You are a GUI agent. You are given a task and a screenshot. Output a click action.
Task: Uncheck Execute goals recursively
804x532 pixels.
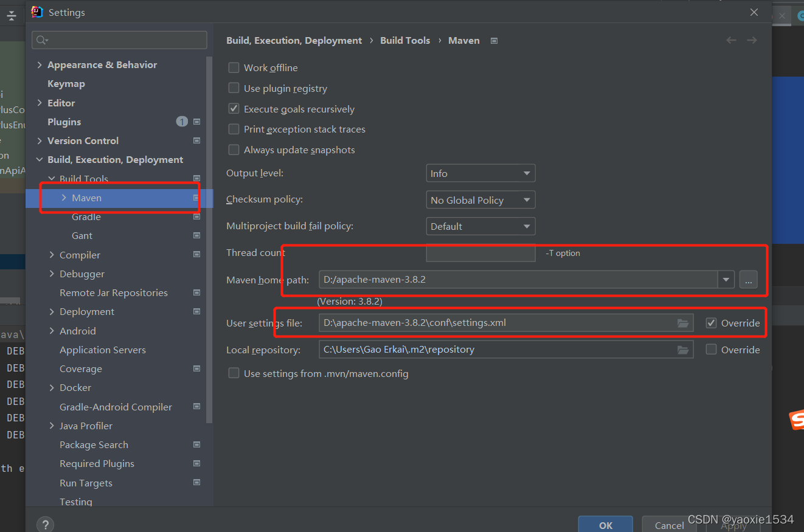234,109
